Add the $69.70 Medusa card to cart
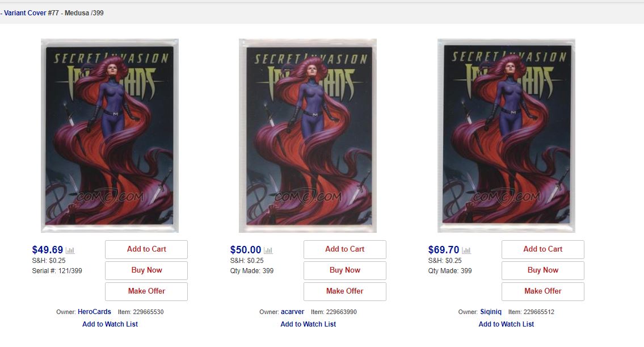Viewport: 644px width, 347px height. (542, 249)
